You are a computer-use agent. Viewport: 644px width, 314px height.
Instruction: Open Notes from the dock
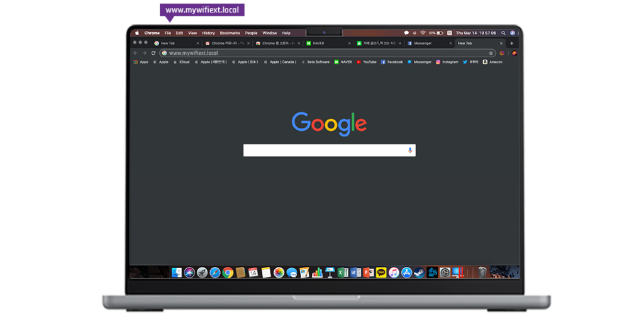(266, 272)
